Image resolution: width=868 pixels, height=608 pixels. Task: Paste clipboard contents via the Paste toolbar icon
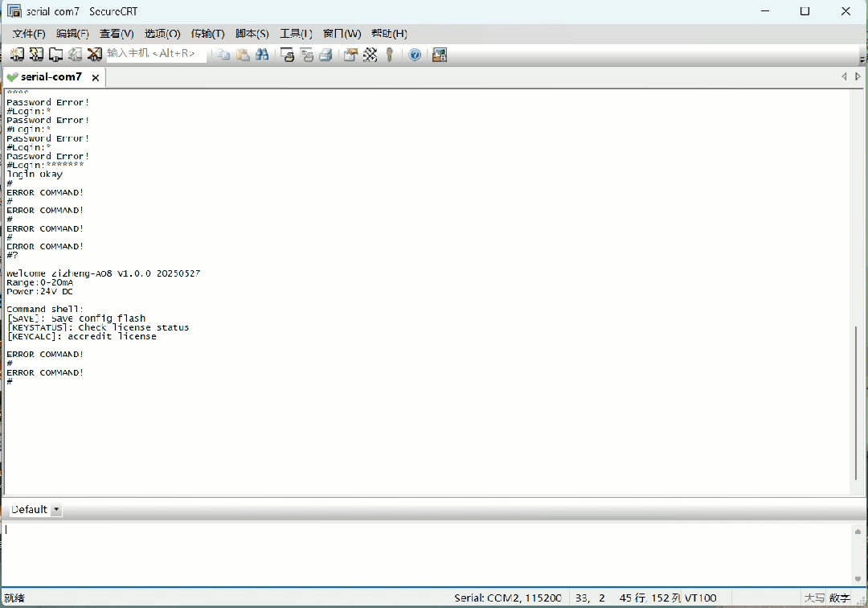[x=243, y=54]
